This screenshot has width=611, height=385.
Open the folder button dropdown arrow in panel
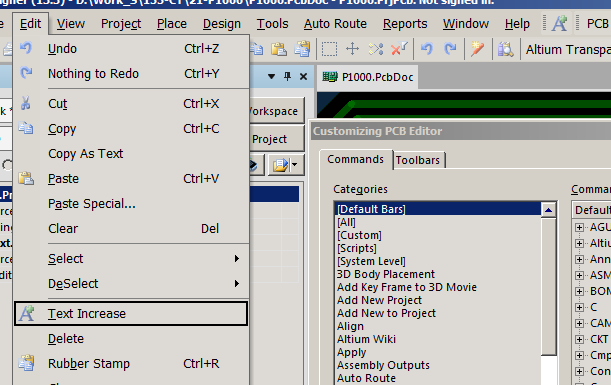[295, 164]
